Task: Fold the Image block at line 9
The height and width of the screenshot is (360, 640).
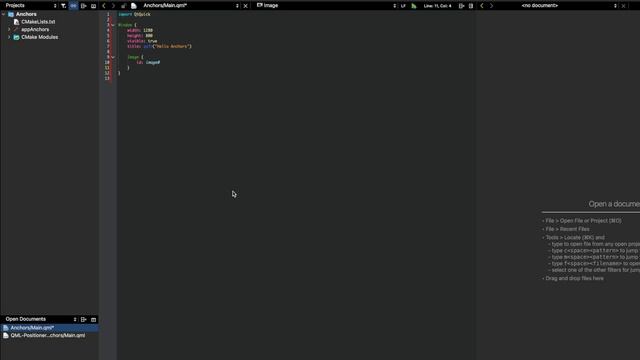Action: 113,57
